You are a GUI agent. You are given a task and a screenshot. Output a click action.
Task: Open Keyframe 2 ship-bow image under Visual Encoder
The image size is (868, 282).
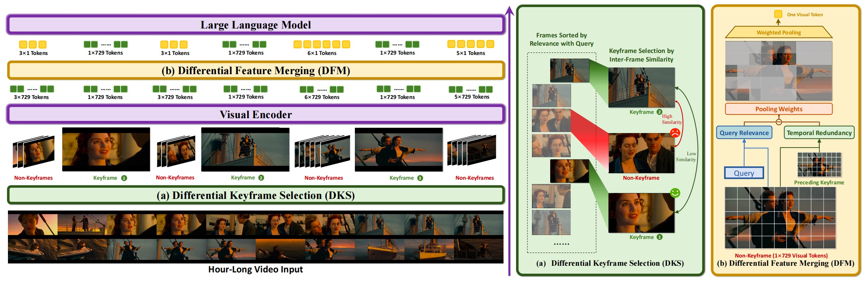click(x=245, y=150)
